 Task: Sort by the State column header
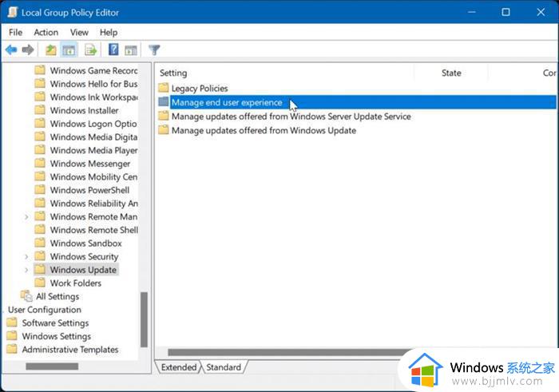pyautogui.click(x=451, y=73)
